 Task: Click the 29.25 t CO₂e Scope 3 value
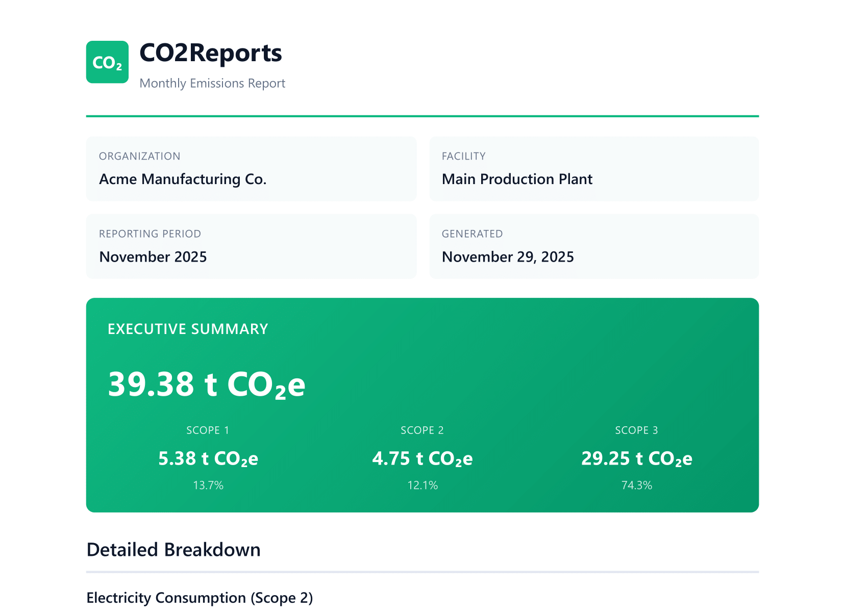coord(637,458)
